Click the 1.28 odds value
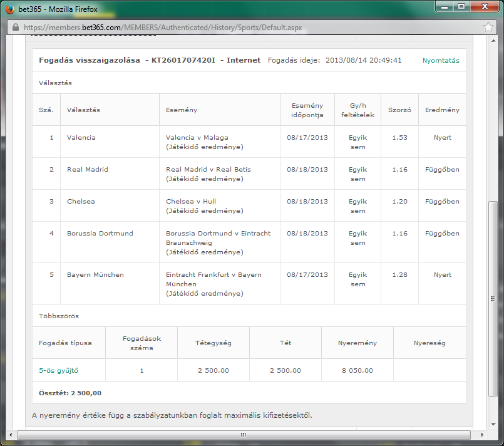This screenshot has width=504, height=446. pos(399,275)
